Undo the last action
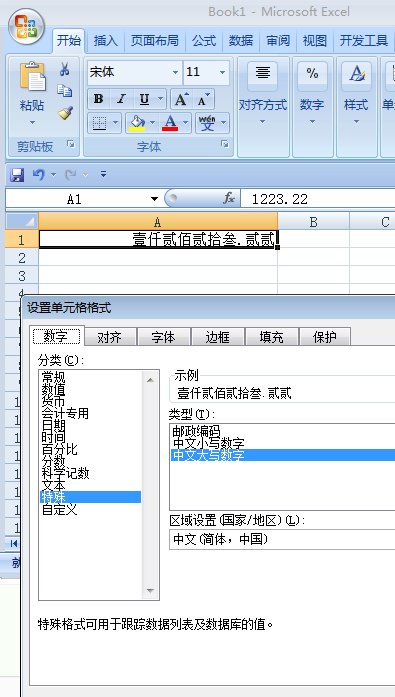Viewport: 395px width, 697px height. tap(39, 175)
